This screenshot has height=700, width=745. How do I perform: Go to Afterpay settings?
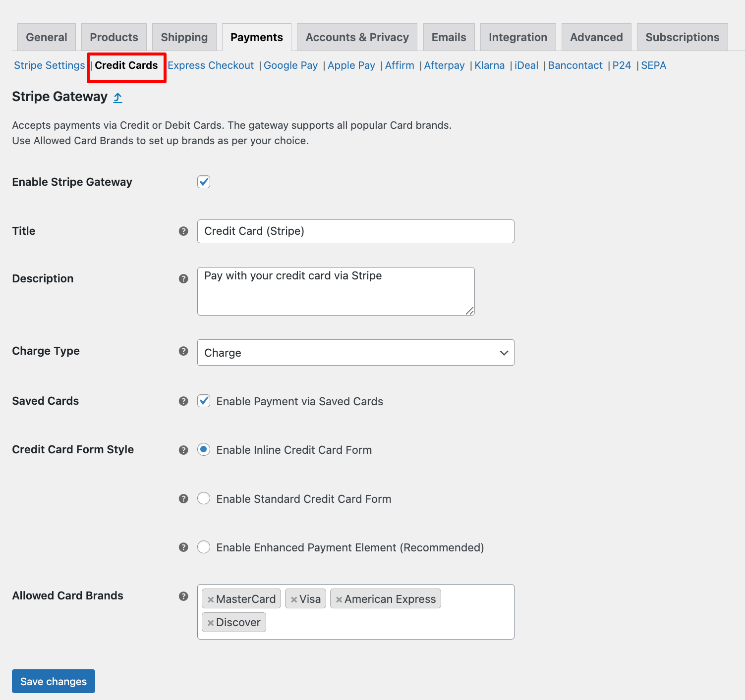pos(445,65)
